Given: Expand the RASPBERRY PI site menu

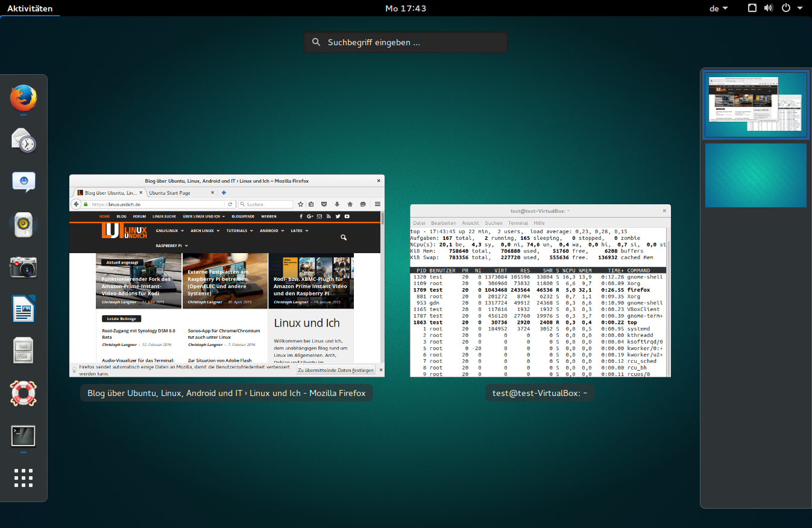Looking at the screenshot, I should (172, 246).
